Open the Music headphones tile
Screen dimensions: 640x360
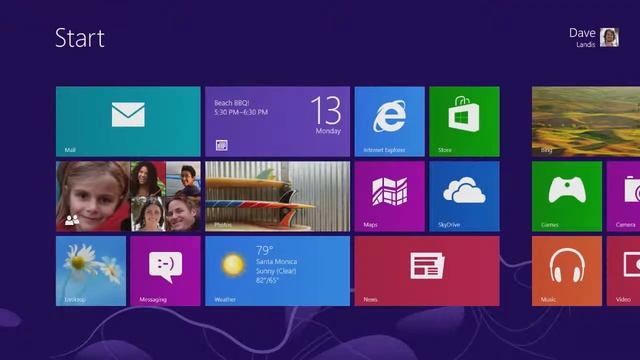pos(567,271)
